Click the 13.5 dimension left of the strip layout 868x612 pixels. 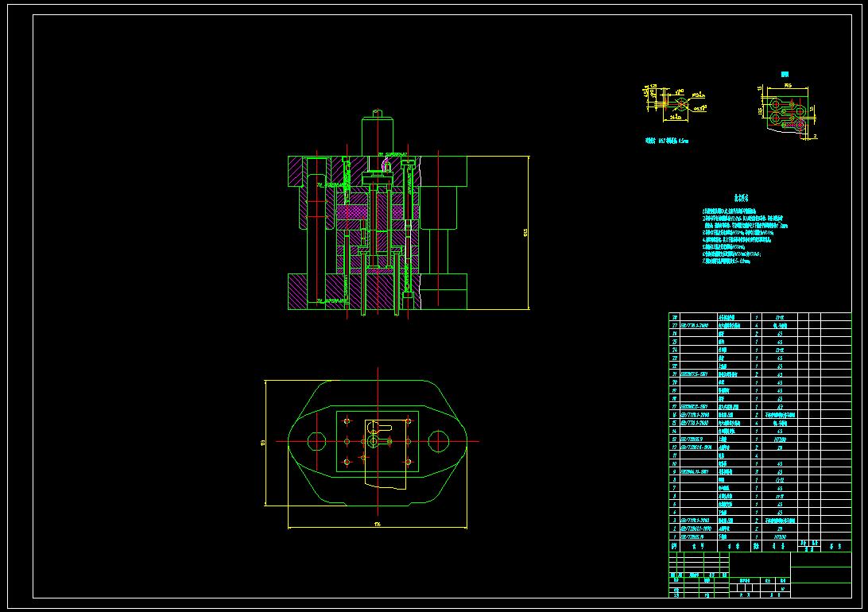click(x=761, y=111)
